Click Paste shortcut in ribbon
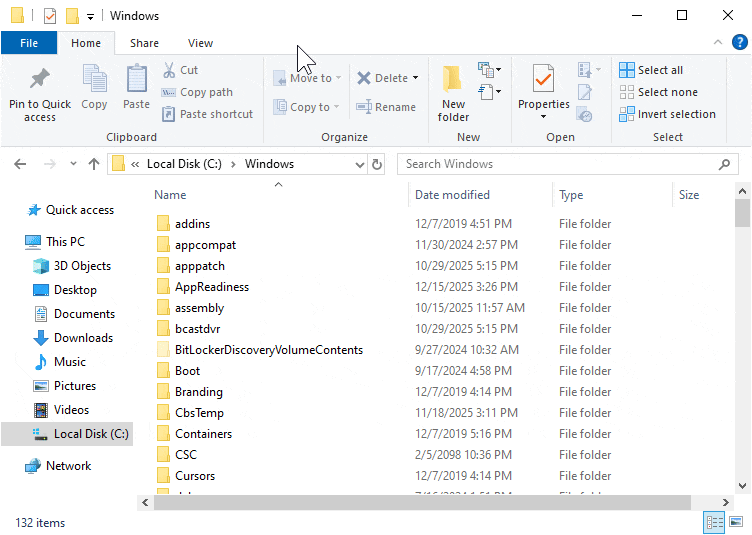752x535 pixels. [x=207, y=114]
